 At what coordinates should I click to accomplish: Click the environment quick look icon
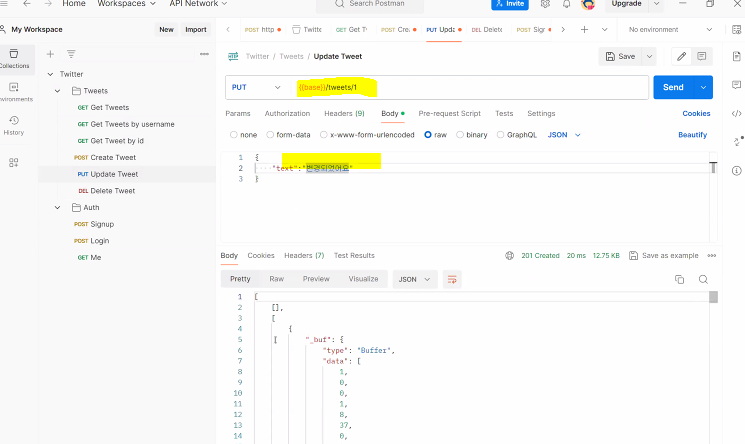(x=736, y=29)
